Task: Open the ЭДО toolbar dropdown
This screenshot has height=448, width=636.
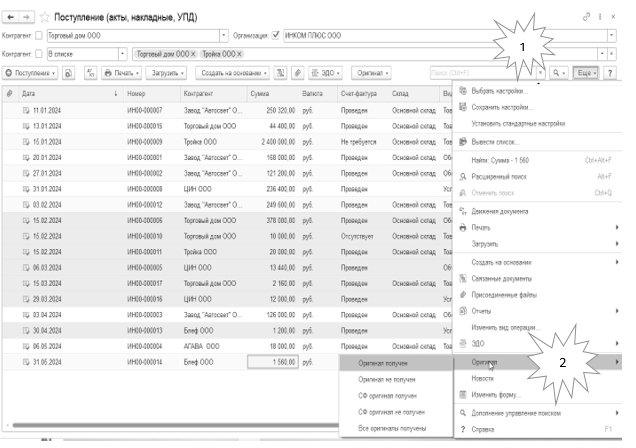Action: coord(326,73)
